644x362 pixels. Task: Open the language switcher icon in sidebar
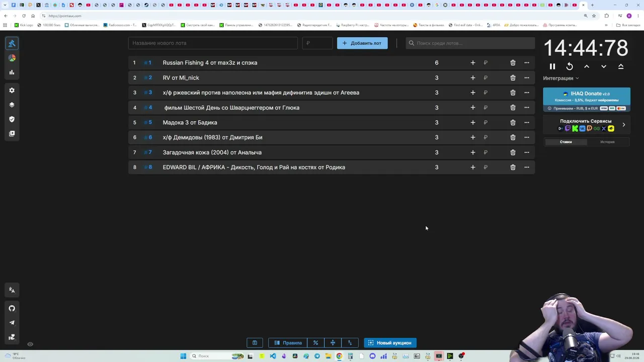point(12,290)
